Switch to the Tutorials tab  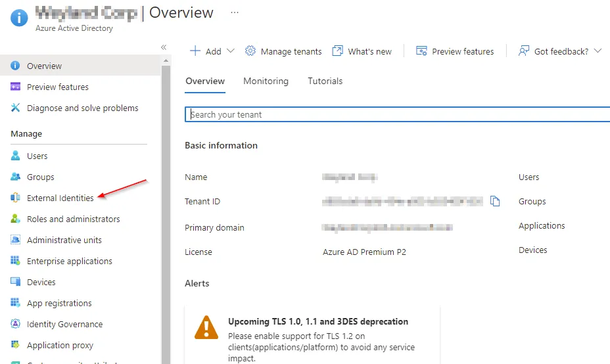tap(325, 81)
